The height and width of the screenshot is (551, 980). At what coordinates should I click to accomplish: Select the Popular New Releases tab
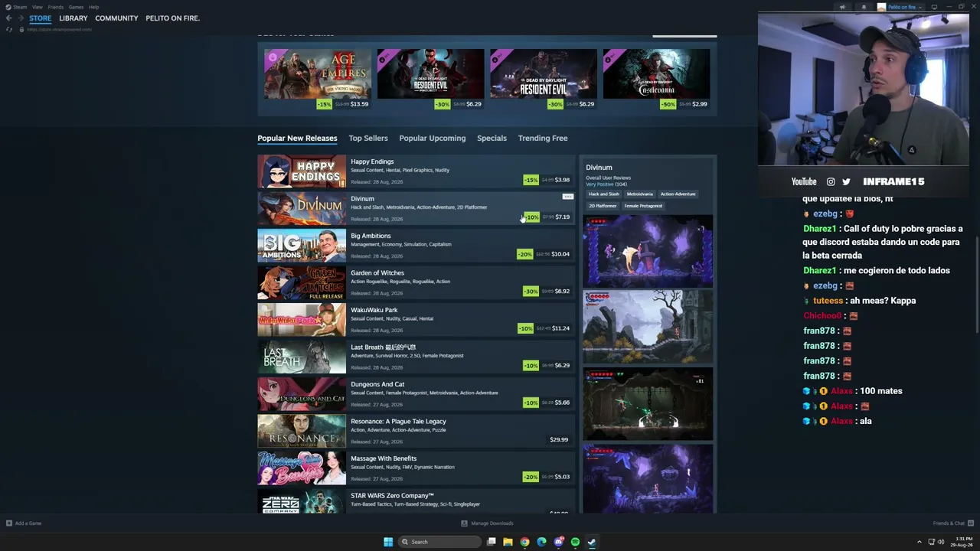pyautogui.click(x=297, y=139)
